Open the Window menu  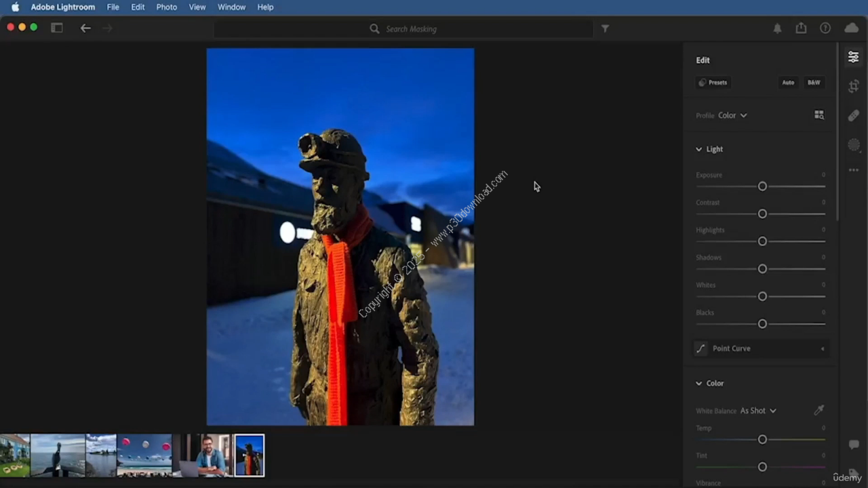(231, 7)
